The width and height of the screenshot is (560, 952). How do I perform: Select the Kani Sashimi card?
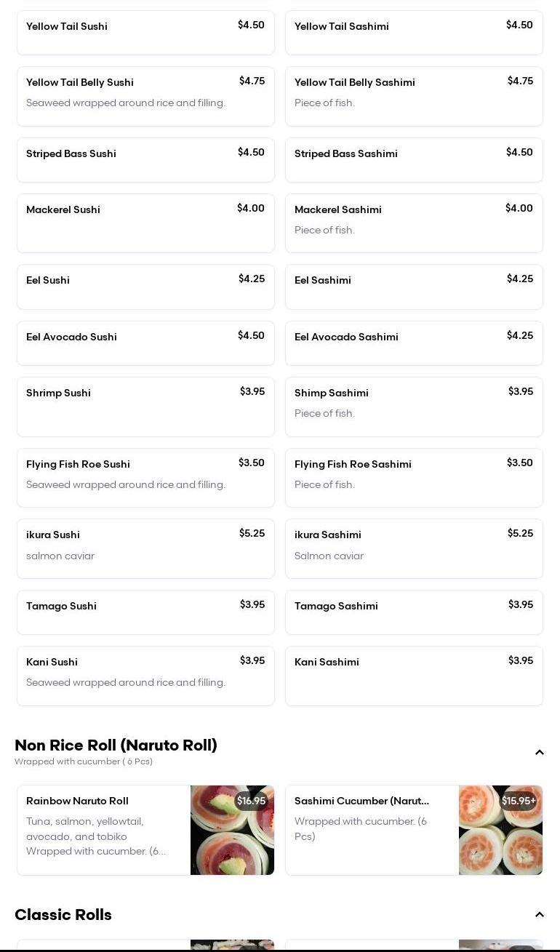(x=414, y=676)
